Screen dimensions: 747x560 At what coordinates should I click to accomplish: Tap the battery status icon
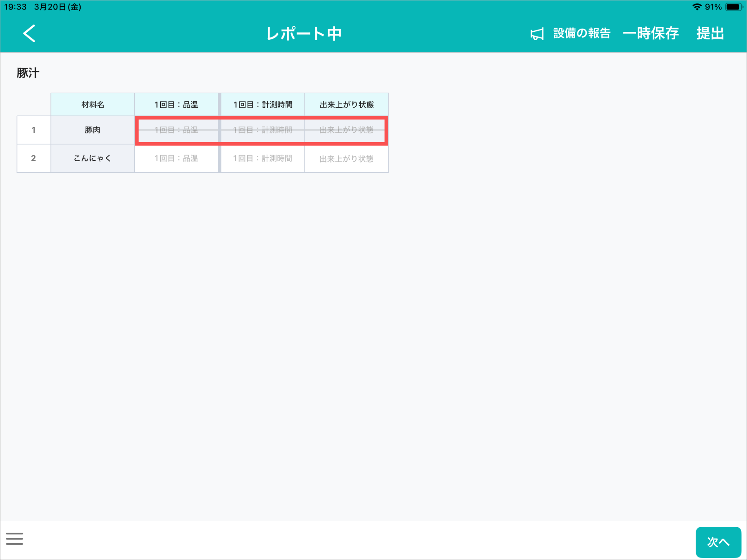pyautogui.click(x=733, y=7)
